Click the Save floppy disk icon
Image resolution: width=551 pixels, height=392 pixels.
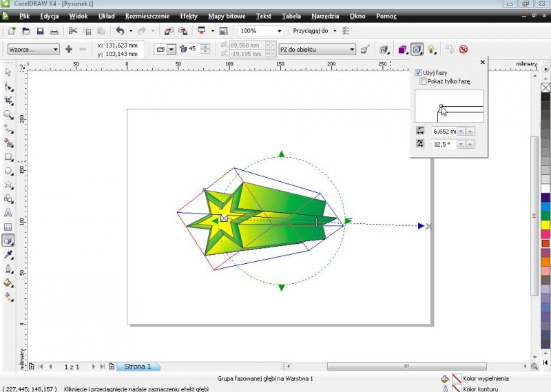coord(40,31)
